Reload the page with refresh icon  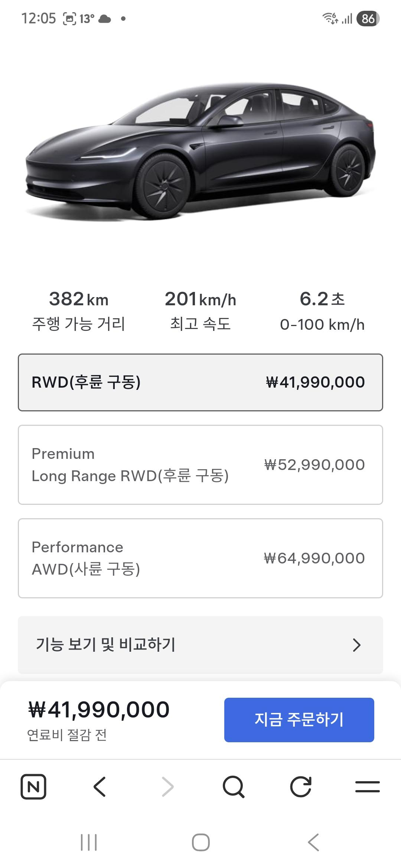tap(300, 786)
